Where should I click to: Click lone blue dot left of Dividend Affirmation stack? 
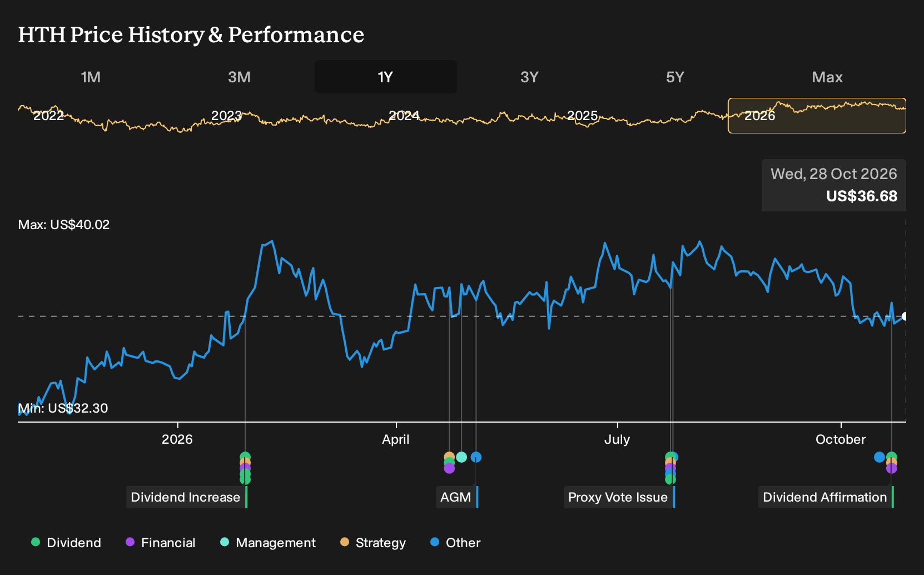879,457
